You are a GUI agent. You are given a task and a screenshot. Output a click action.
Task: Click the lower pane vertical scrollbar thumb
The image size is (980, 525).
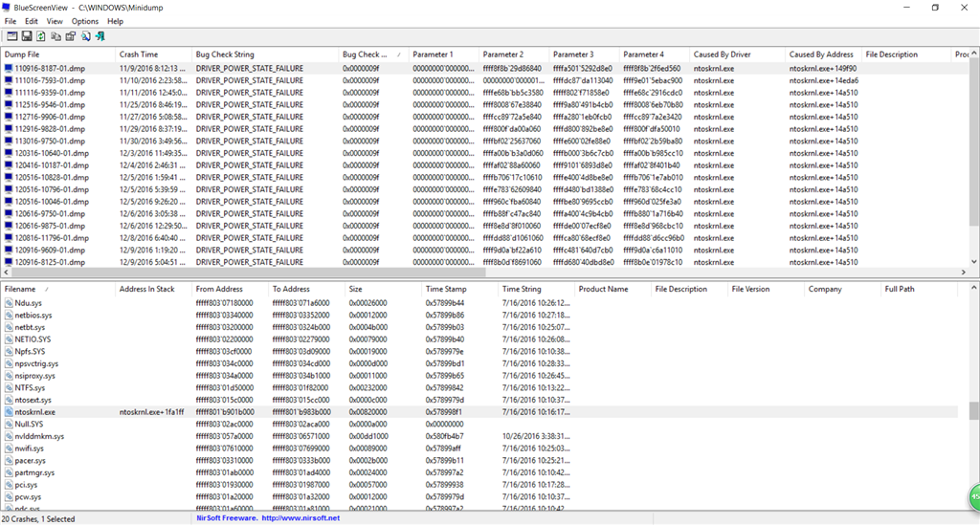(973, 411)
